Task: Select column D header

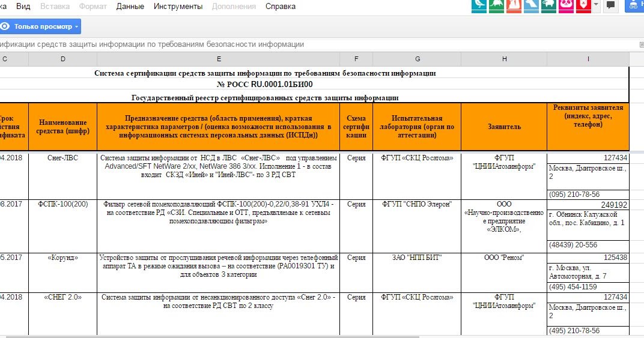Action: [63, 59]
